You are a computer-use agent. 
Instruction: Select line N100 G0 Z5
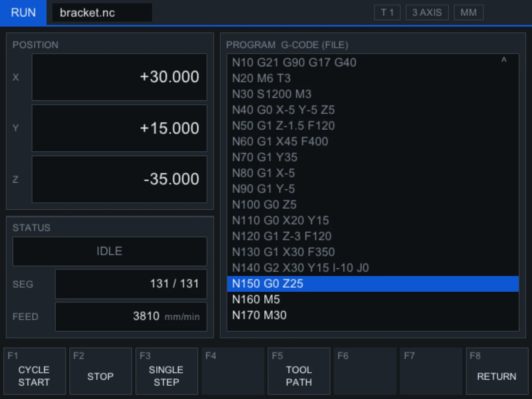coord(373,204)
